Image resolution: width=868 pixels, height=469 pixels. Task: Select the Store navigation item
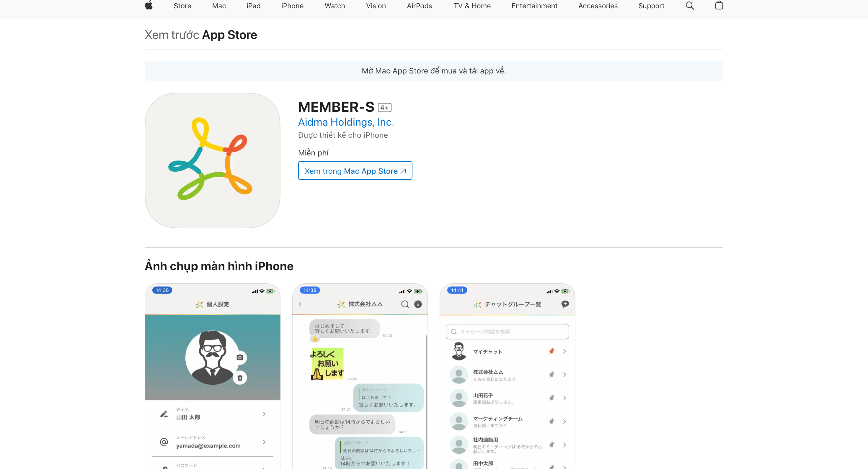[x=182, y=6]
